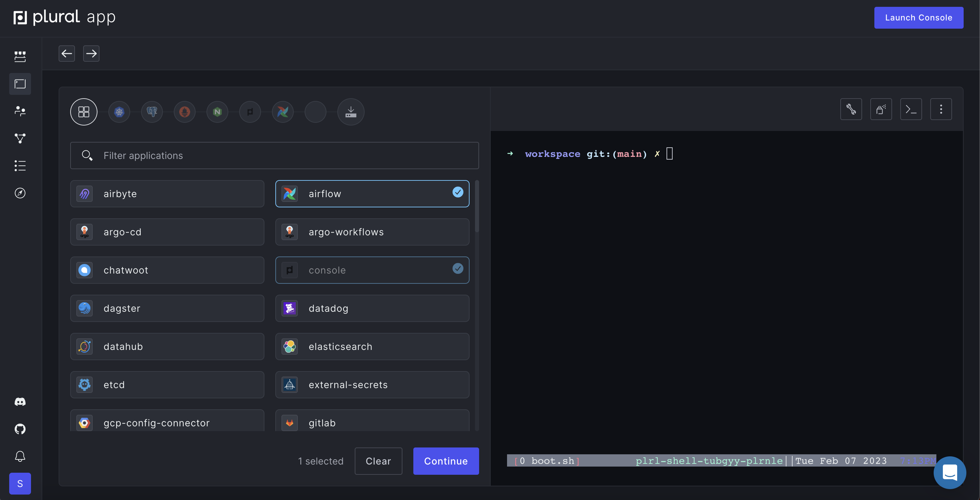Screen dimensions: 980x500
Task: Open the three-dot more options menu
Action: [x=941, y=109]
